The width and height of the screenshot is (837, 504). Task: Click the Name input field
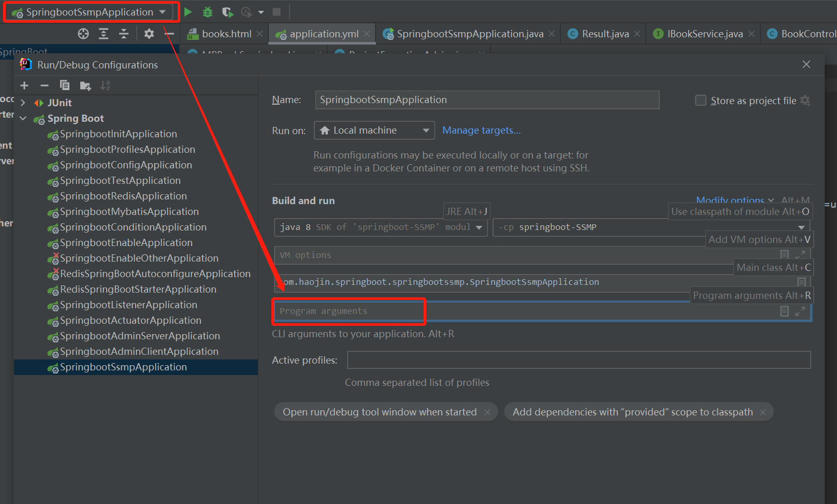tap(487, 100)
